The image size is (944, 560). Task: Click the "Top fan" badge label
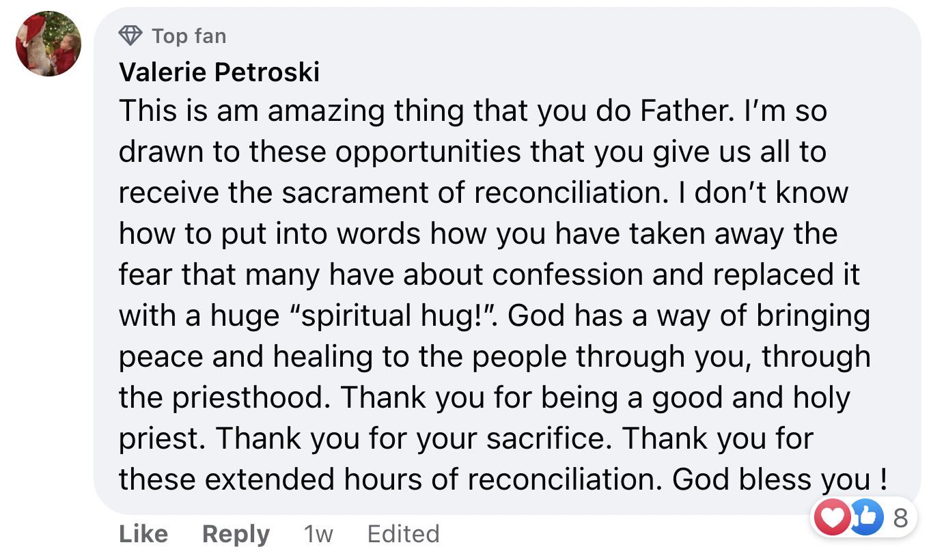coord(189,36)
